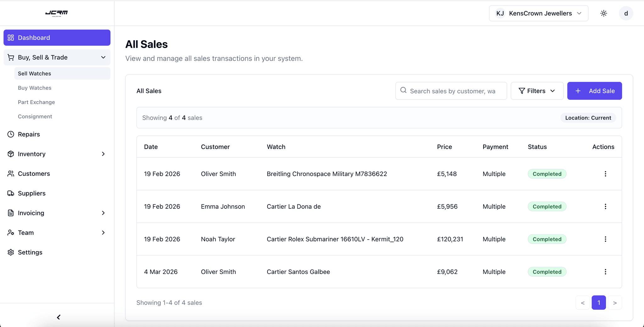This screenshot has width=644, height=327.
Task: Expand the Filters dropdown
Action: coord(536,91)
